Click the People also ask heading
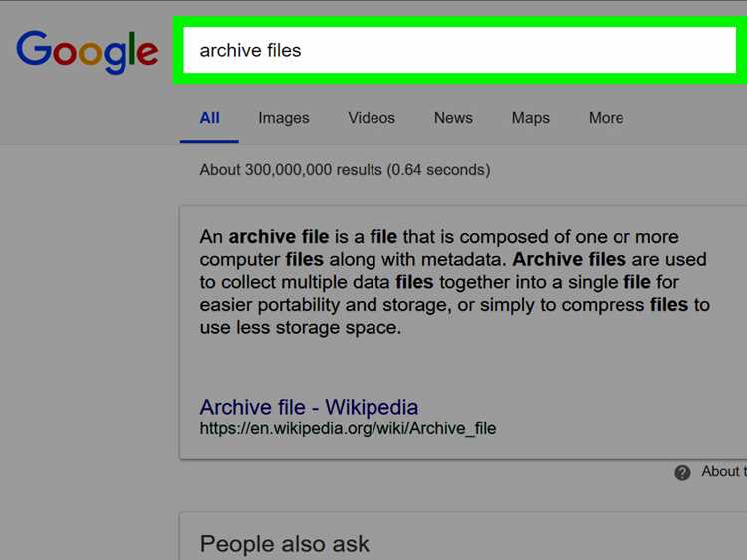 pyautogui.click(x=285, y=544)
